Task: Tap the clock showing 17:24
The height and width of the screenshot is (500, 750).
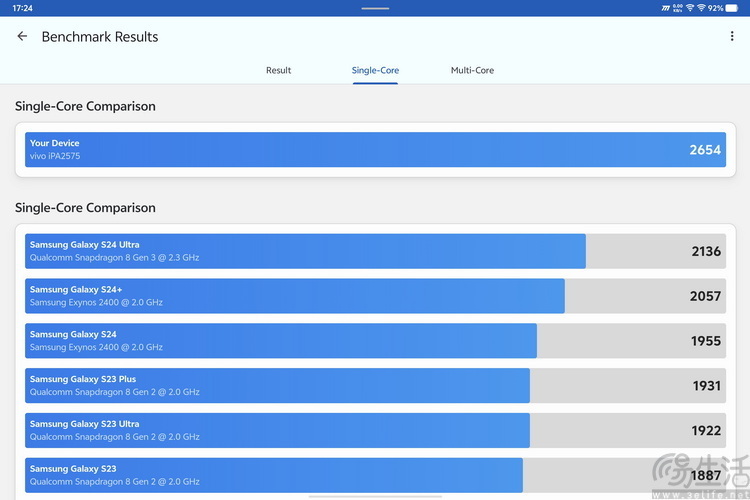Action: [x=22, y=8]
